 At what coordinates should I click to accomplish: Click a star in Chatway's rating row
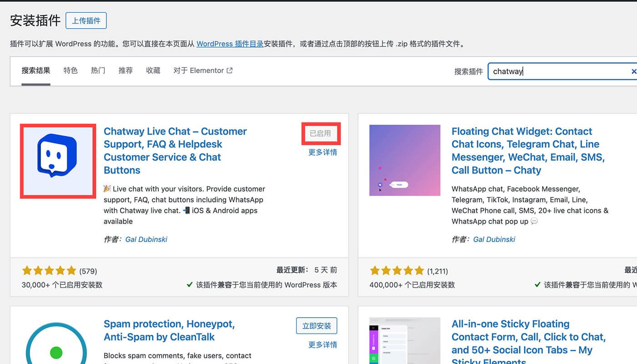pyautogui.click(x=49, y=270)
